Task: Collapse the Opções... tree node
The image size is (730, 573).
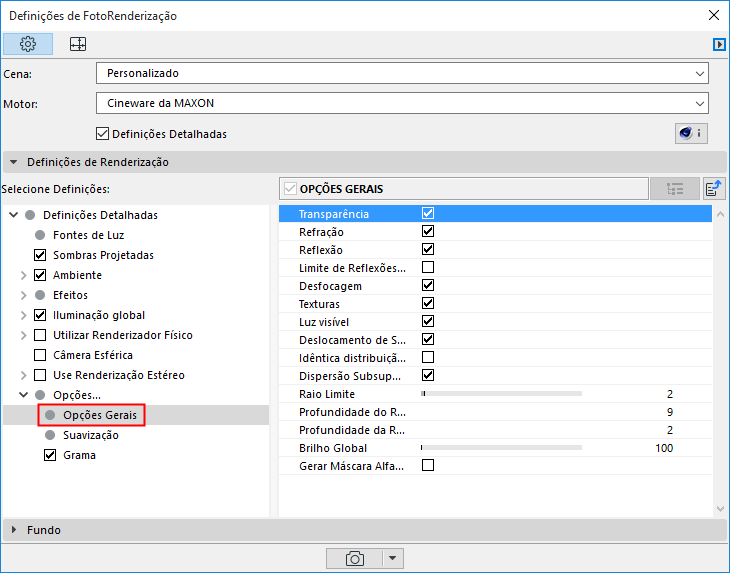Action: tap(23, 395)
